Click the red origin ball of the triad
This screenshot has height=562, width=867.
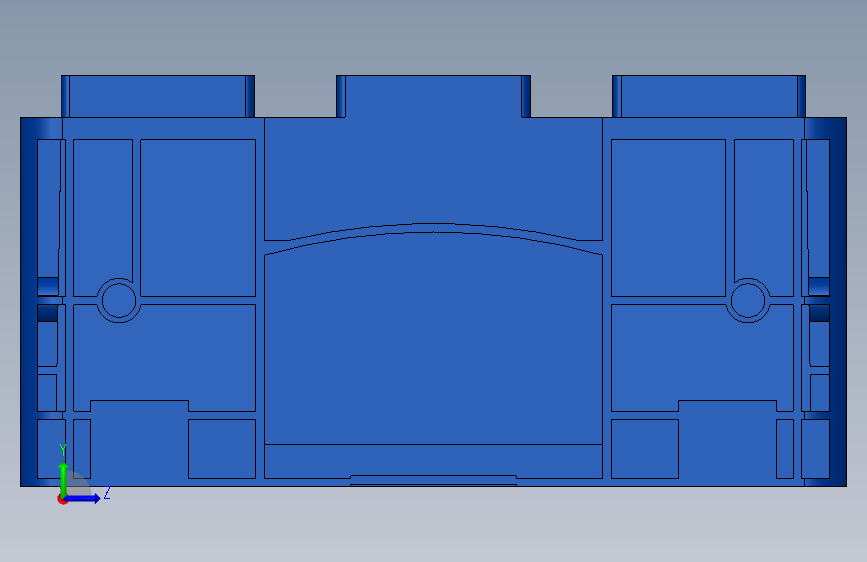pyautogui.click(x=62, y=499)
